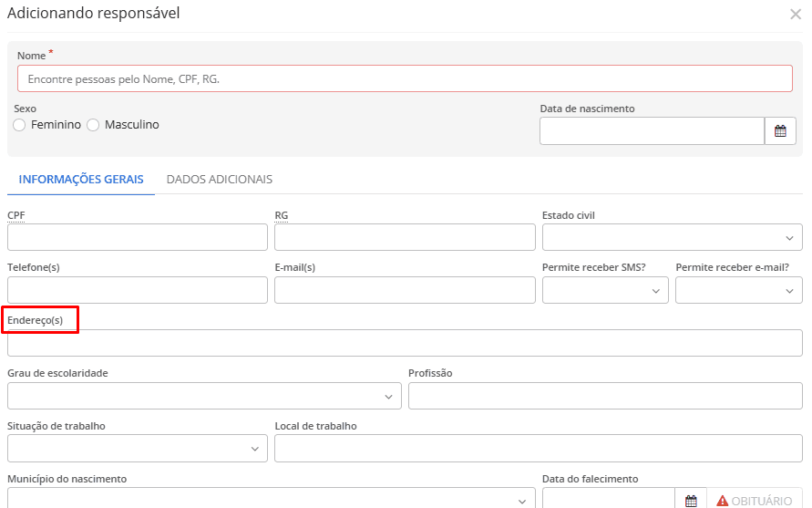This screenshot has height=508, width=812.
Task: Select the Feminino radio option
Action: tap(20, 125)
